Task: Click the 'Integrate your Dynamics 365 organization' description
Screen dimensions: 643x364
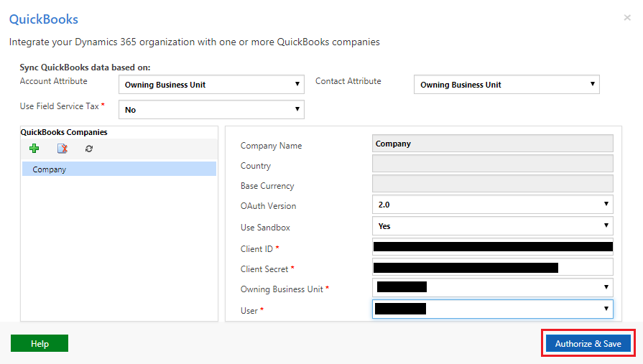Action: click(195, 42)
